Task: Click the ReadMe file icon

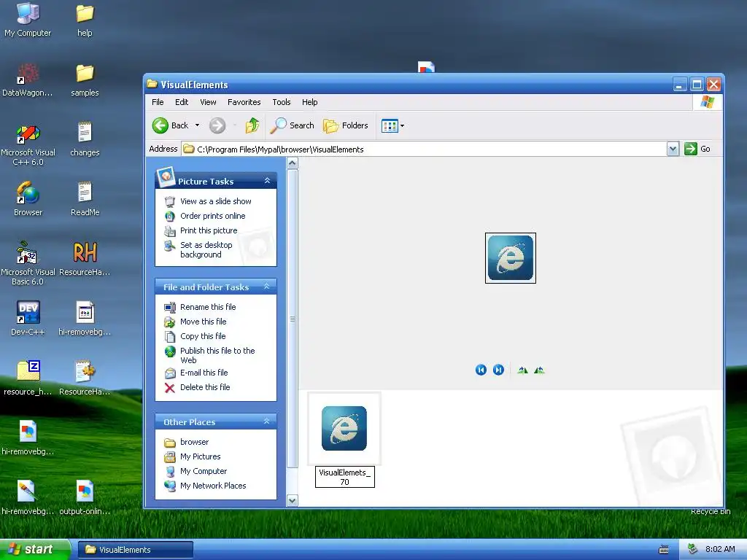Action: coord(85,199)
